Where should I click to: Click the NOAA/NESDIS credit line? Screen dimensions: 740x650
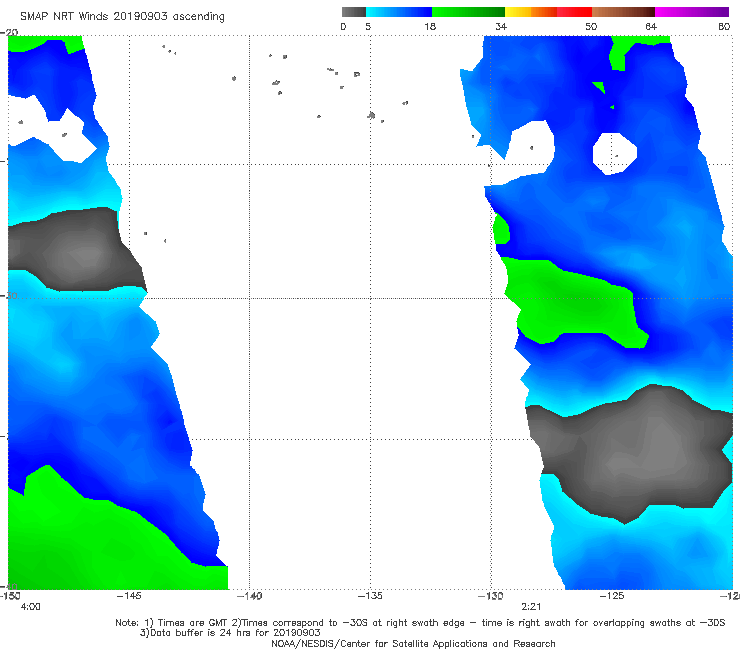click(x=413, y=644)
